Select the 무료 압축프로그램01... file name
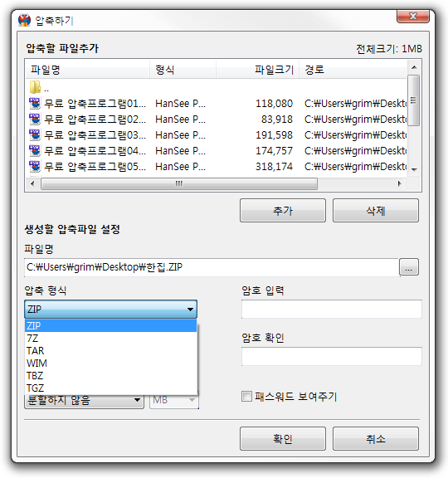 pyautogui.click(x=95, y=104)
